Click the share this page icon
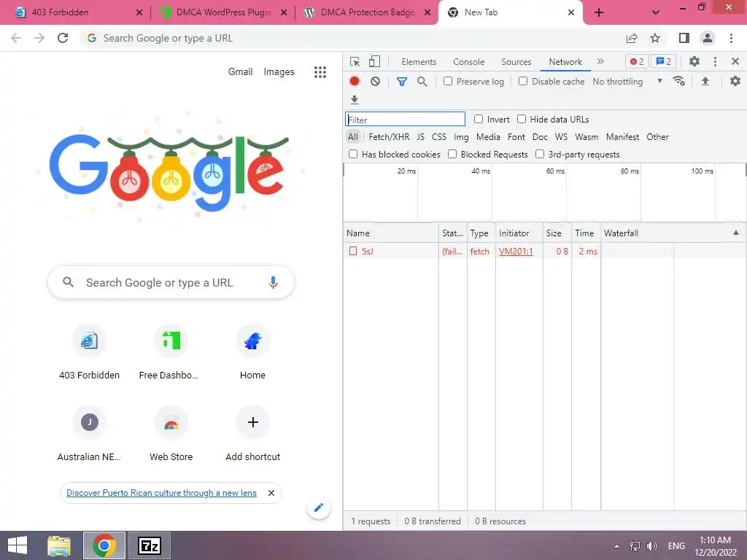 [x=632, y=38]
